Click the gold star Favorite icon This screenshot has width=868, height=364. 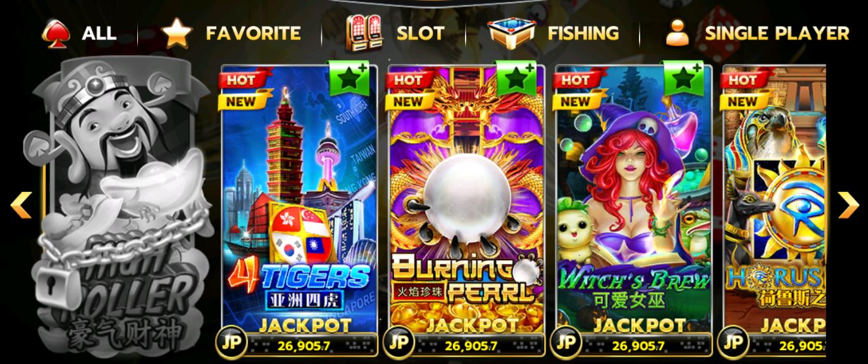(x=177, y=34)
